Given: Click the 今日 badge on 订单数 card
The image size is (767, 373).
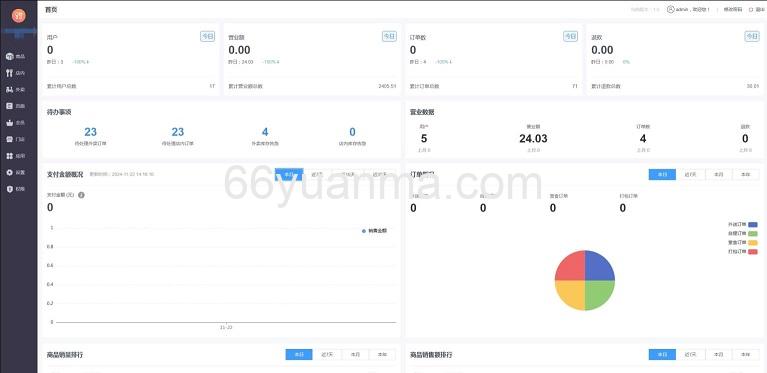Looking at the screenshot, I should (x=570, y=36).
